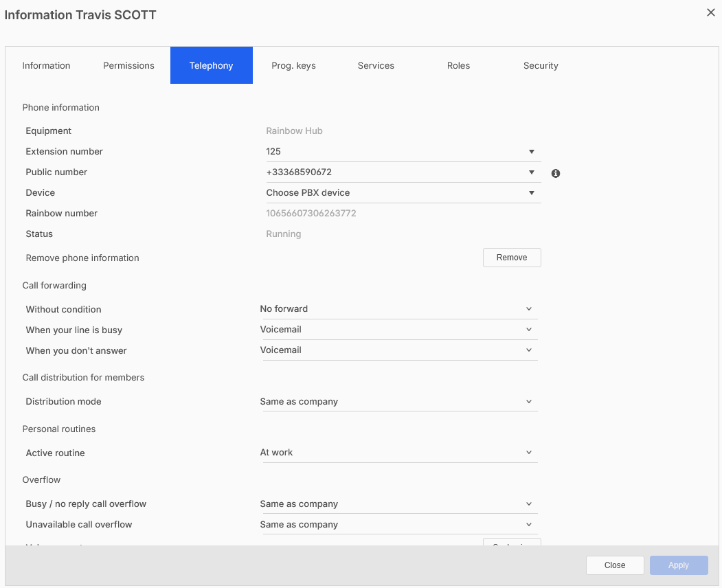Expand the When you don't answer dropdown
The image size is (722, 588).
pos(398,350)
